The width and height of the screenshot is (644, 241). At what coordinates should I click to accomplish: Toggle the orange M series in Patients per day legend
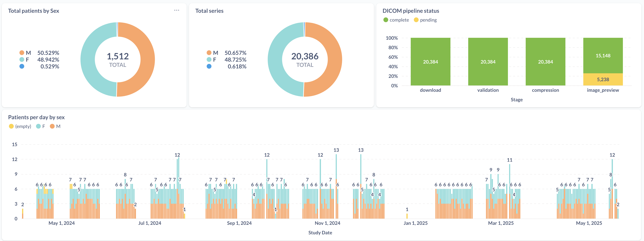click(52, 126)
